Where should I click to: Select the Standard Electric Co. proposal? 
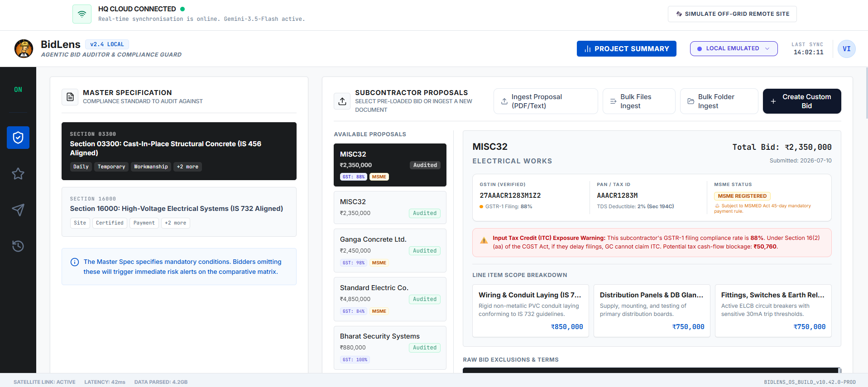[x=390, y=299]
